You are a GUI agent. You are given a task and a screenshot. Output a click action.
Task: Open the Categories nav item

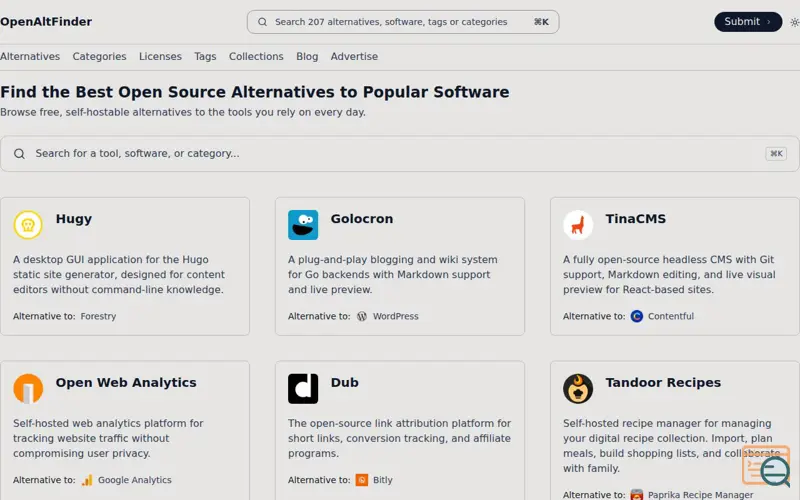[x=99, y=57]
